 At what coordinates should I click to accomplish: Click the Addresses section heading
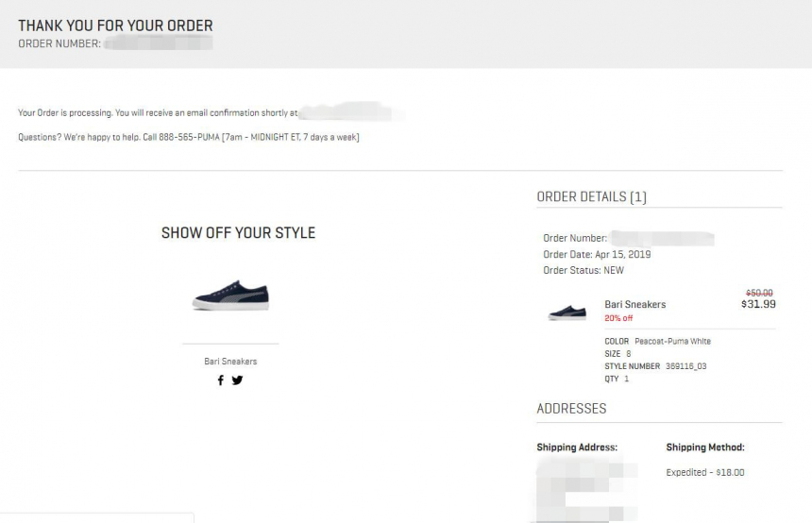(571, 409)
